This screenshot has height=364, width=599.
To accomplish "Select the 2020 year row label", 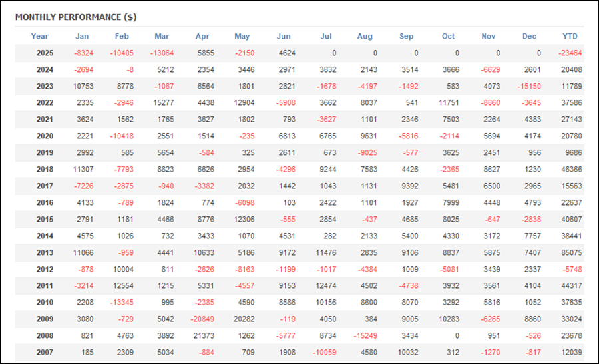I will (45, 136).
